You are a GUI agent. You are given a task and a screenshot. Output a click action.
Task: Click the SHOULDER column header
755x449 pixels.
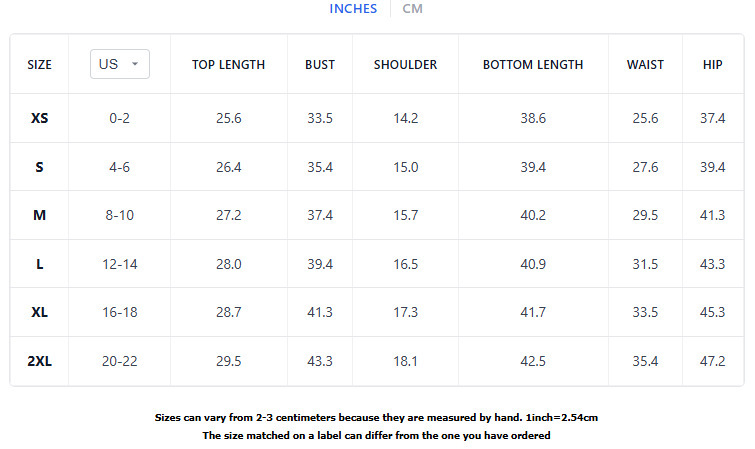click(x=405, y=65)
